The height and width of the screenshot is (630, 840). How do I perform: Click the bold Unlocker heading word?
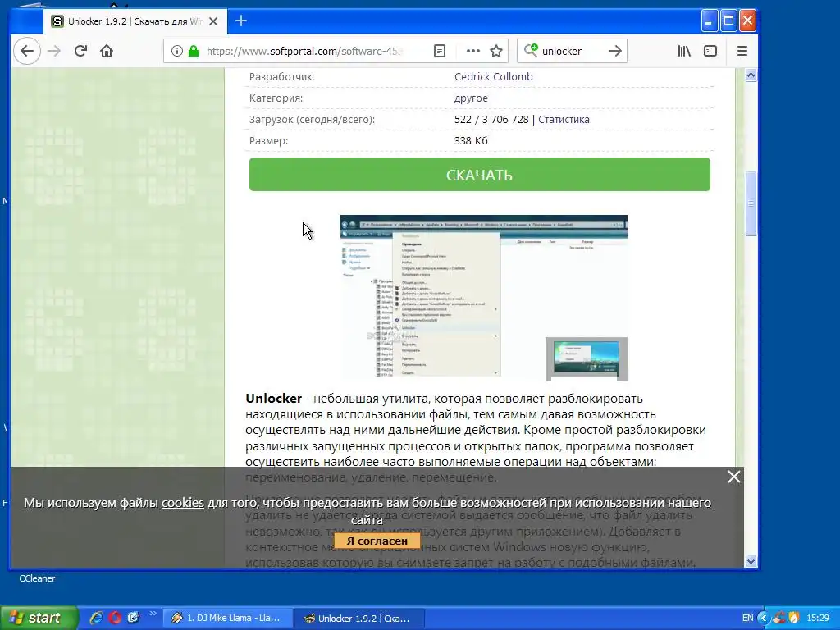pyautogui.click(x=274, y=399)
